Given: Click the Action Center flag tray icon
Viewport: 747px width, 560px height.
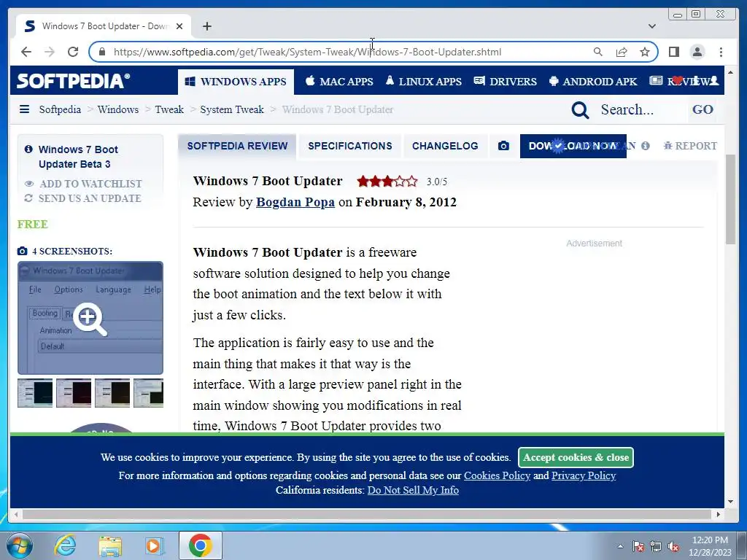Looking at the screenshot, I should 638,546.
